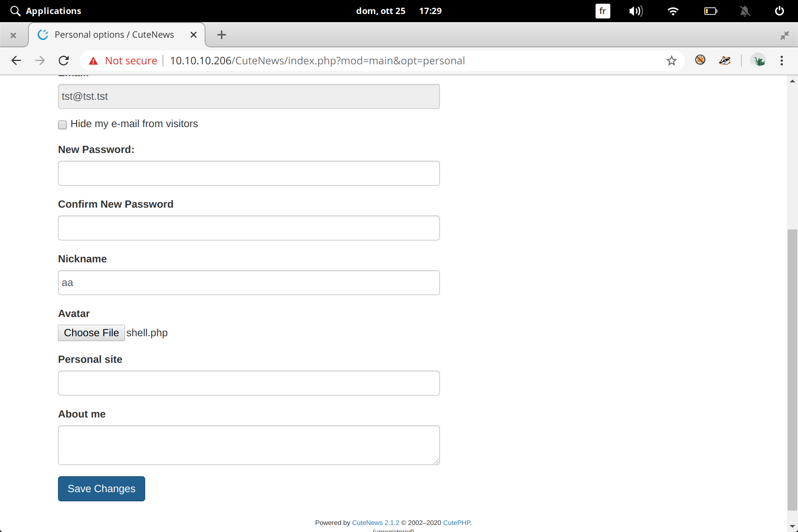
Task: Open the power session menu
Action: pyautogui.click(x=780, y=11)
